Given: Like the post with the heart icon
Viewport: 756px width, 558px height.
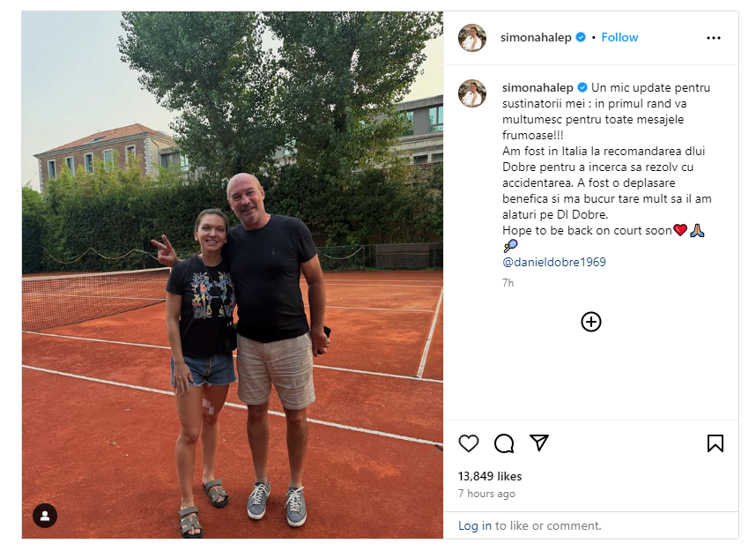Looking at the screenshot, I should (468, 443).
